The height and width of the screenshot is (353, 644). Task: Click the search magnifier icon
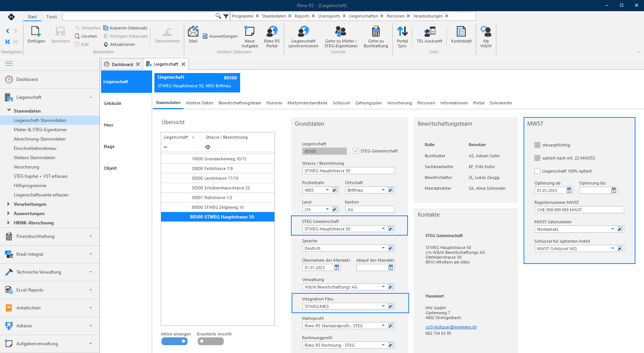219,16
